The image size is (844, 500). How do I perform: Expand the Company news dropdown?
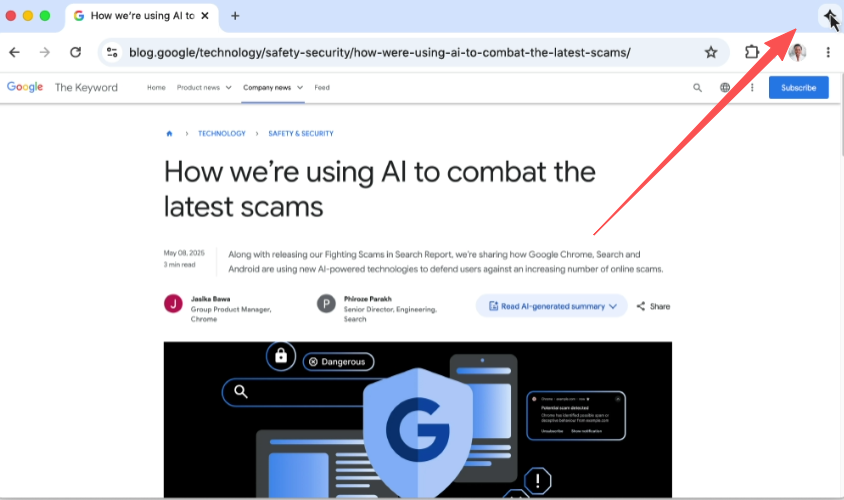point(273,88)
